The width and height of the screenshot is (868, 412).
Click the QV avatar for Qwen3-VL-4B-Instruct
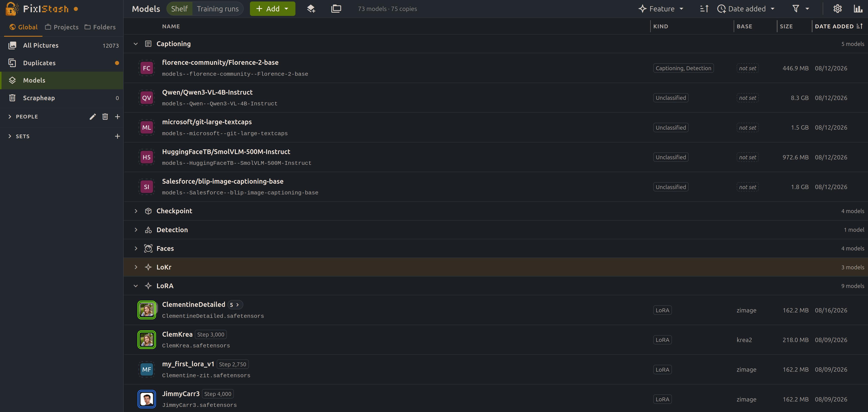pos(147,98)
